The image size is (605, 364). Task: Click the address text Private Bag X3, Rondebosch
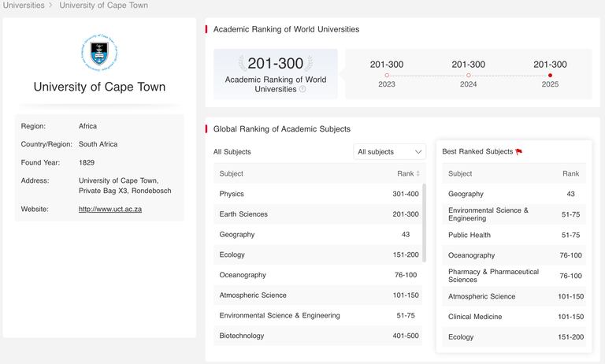125,191
